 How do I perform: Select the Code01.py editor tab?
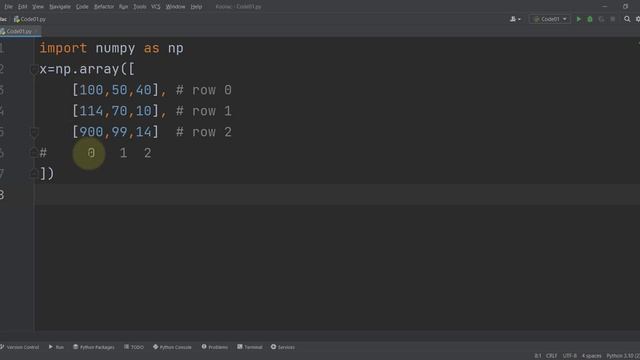19,31
